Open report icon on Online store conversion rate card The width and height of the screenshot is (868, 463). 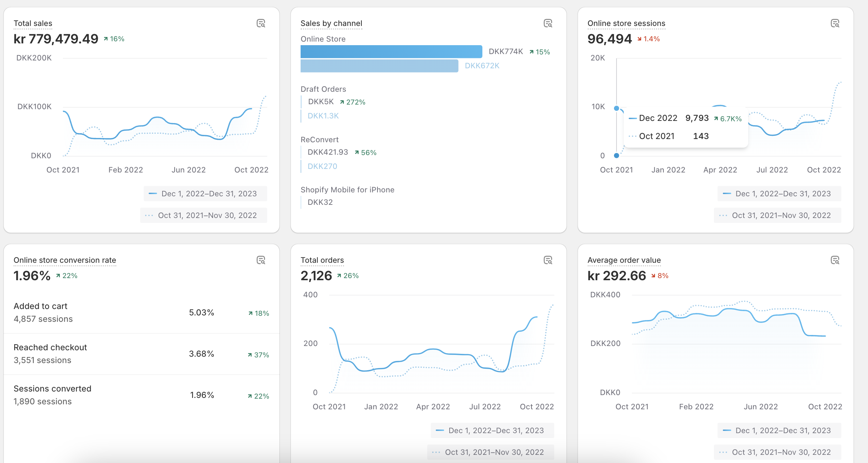point(261,260)
